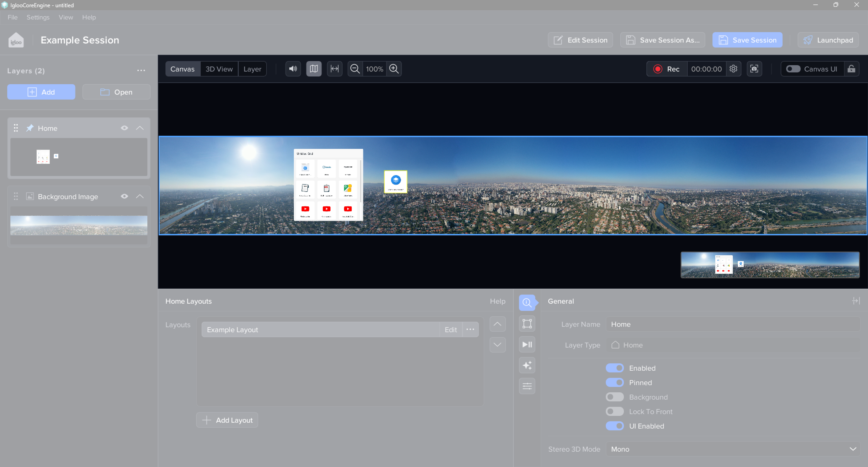The height and width of the screenshot is (467, 868).
Task: Open the Settings menu
Action: point(38,17)
